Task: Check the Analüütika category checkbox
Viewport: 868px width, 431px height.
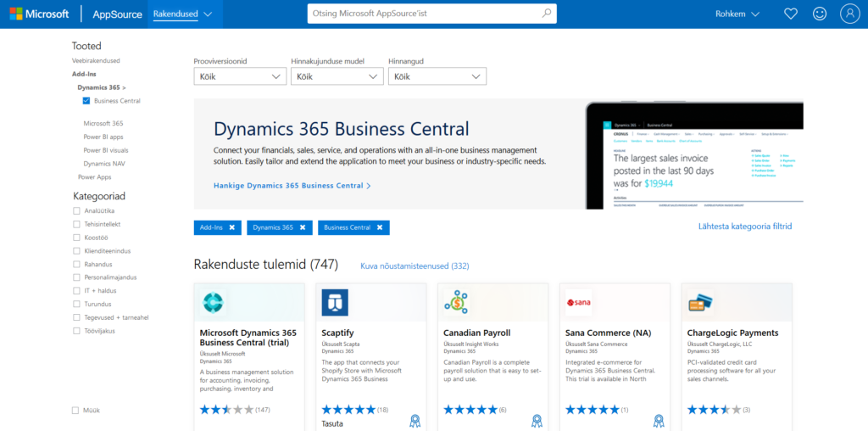Action: [x=76, y=211]
